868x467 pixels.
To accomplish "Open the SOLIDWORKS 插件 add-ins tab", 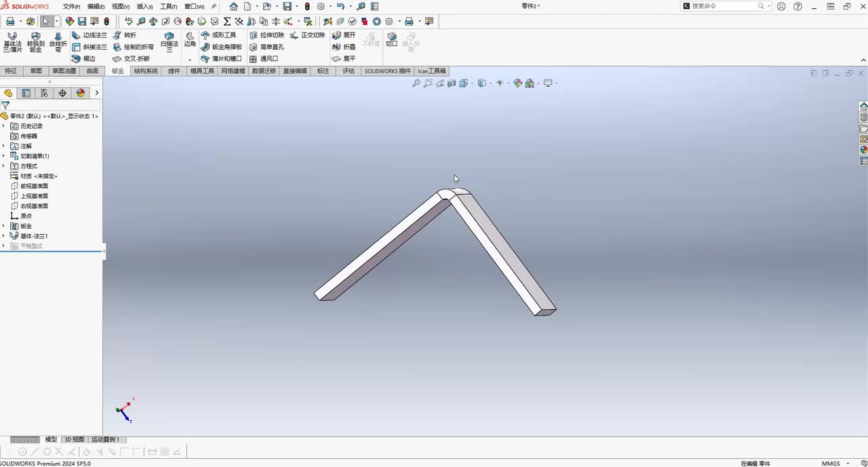I will click(388, 71).
